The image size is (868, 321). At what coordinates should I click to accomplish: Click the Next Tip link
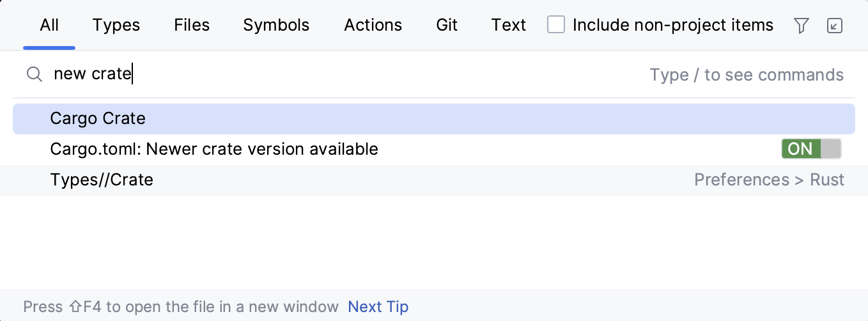pyautogui.click(x=378, y=307)
